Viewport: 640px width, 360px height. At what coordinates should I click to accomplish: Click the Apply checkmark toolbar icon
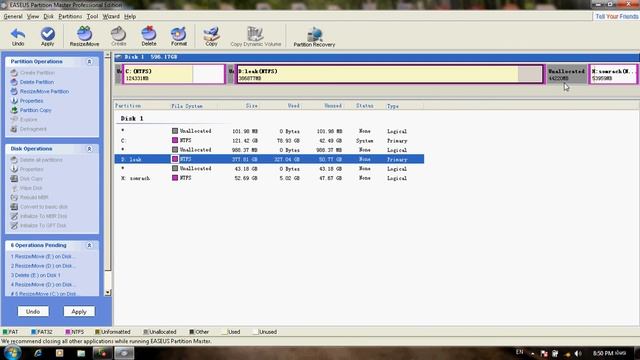click(x=47, y=36)
